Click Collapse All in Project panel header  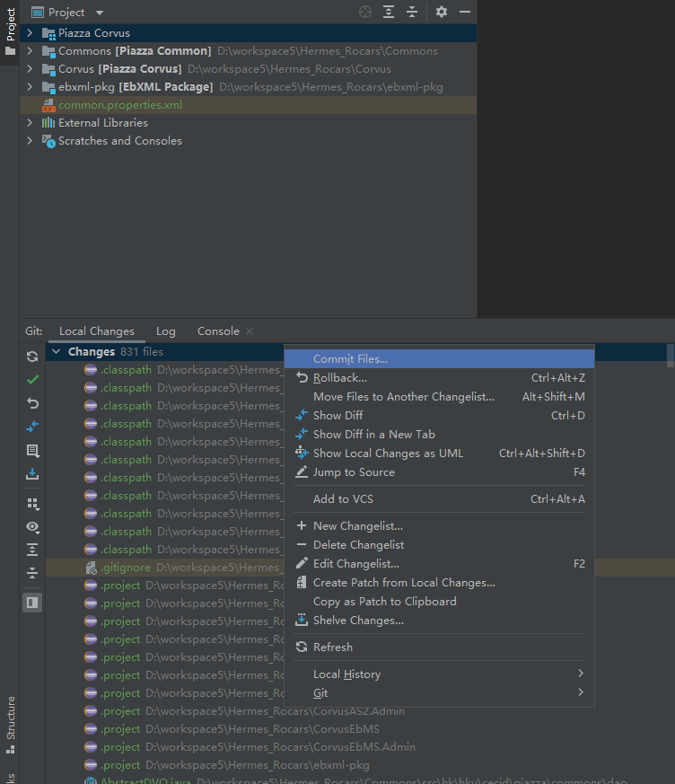point(412,12)
